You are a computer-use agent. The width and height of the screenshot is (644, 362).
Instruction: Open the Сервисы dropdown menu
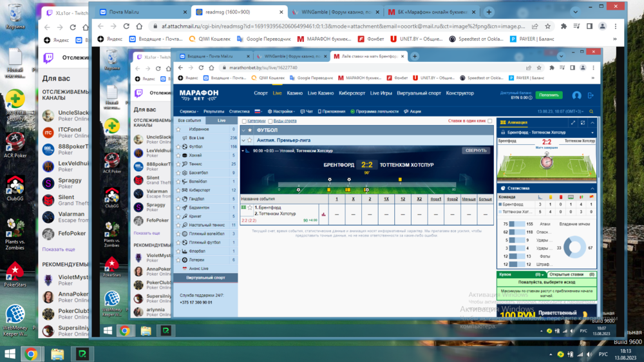(189, 111)
